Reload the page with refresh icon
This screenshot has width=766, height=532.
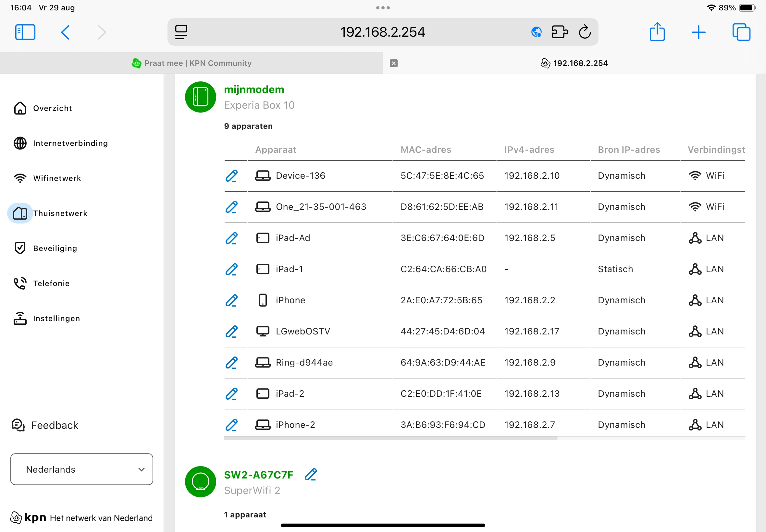coord(585,32)
